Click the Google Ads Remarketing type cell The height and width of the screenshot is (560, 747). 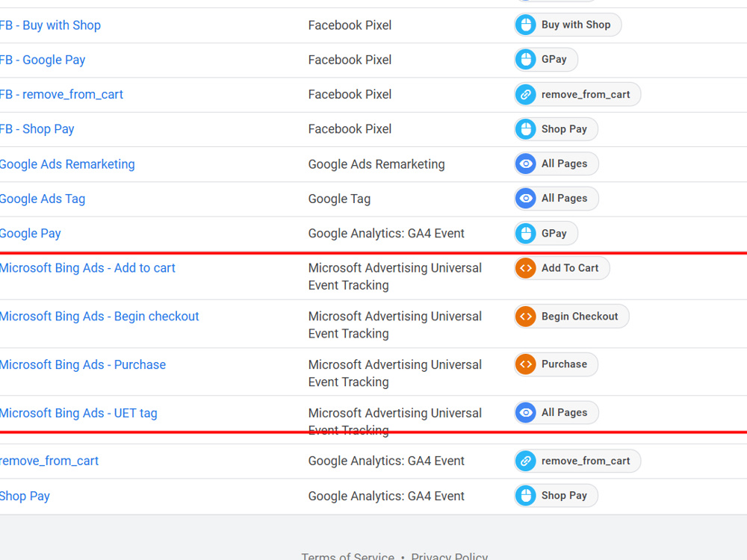click(x=376, y=164)
